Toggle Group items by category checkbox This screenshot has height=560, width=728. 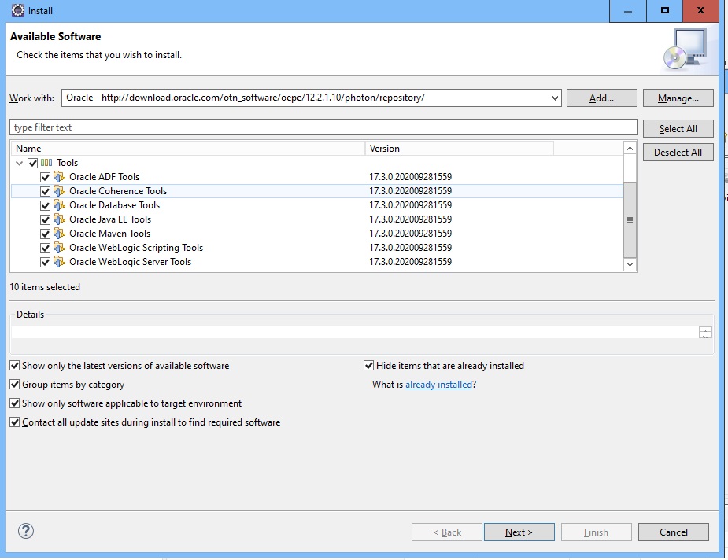click(x=15, y=384)
